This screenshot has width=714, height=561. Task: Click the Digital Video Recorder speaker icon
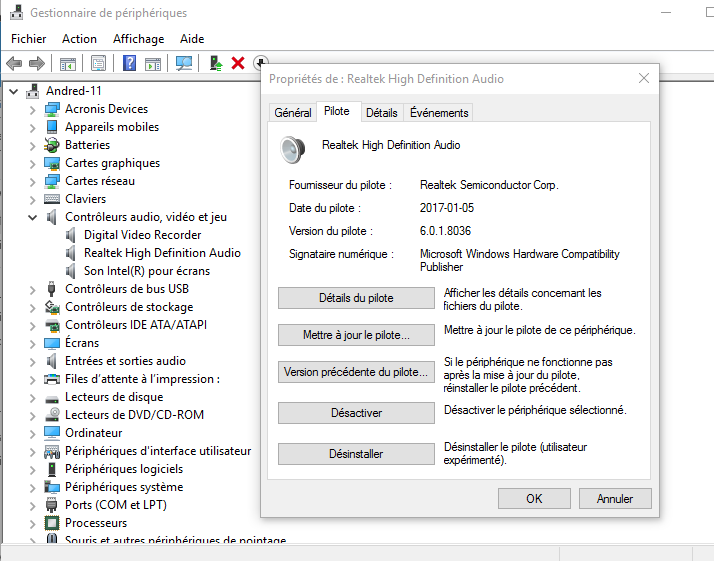pyautogui.click(x=71, y=235)
